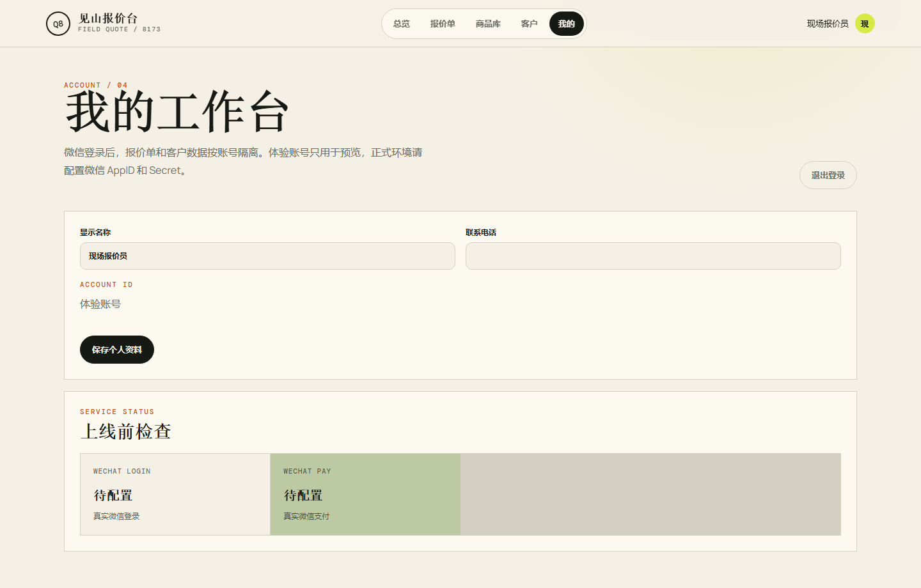
Task: Click the 现场报价员 username in header
Action: tap(828, 24)
